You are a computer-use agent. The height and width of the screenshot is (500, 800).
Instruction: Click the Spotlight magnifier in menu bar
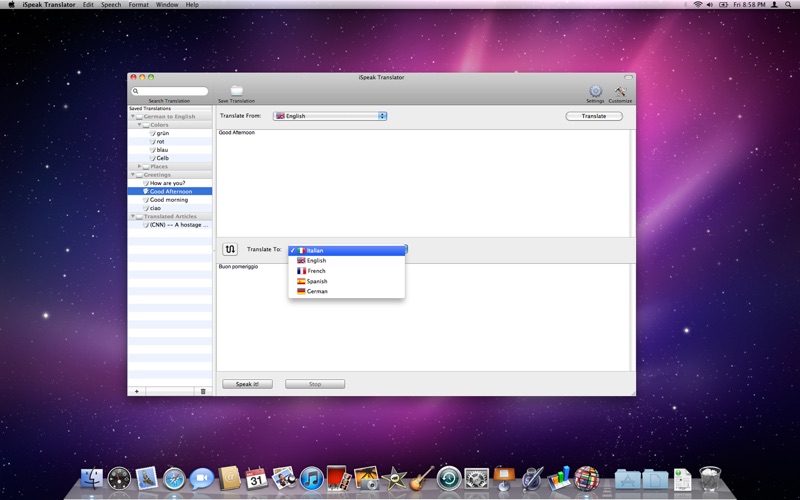click(789, 5)
